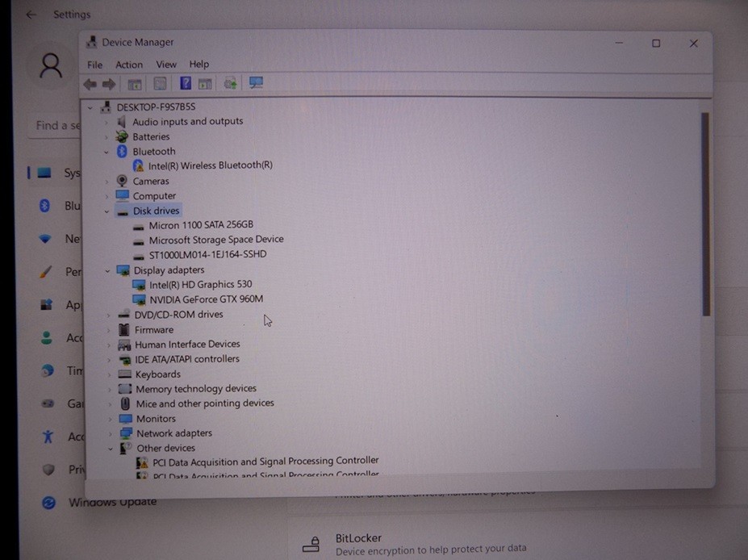
Task: Click the Show/Hide console tree toolbar icon
Action: pyautogui.click(x=135, y=85)
